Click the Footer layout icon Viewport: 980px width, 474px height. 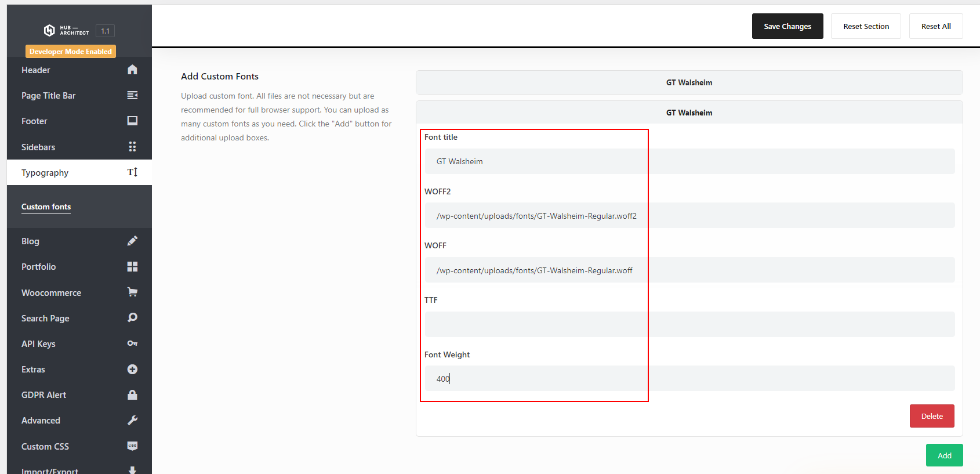[132, 121]
